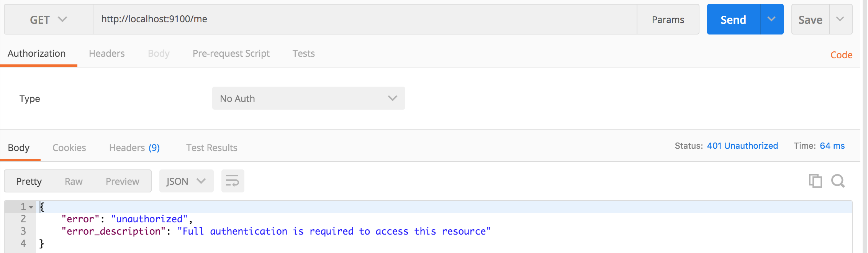The width and height of the screenshot is (868, 253).
Task: Open the No Auth type dropdown
Action: [x=308, y=98]
